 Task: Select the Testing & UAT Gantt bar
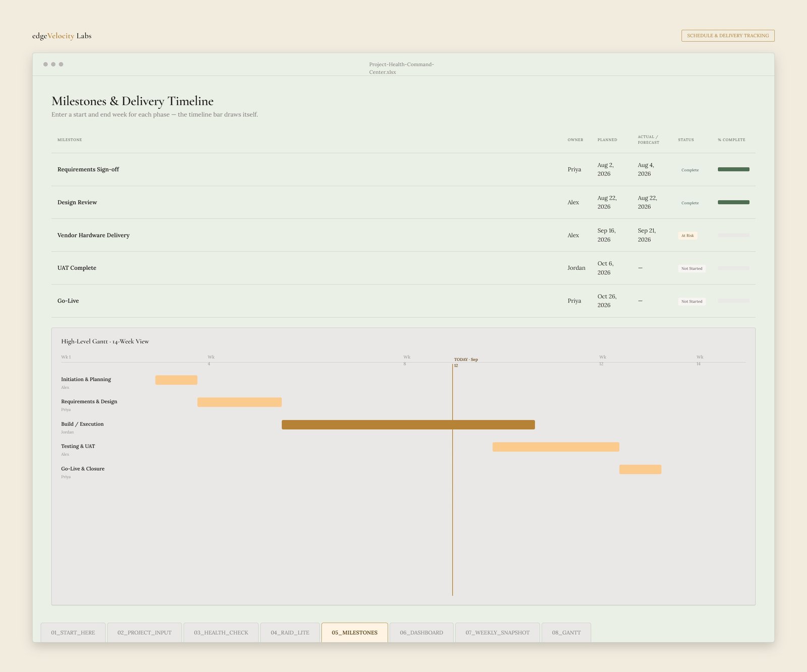[556, 447]
